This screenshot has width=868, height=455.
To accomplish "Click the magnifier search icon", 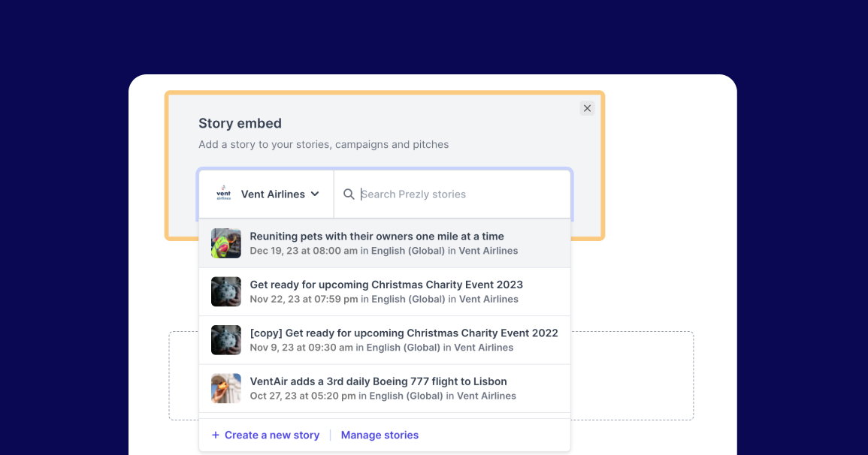I will [349, 194].
